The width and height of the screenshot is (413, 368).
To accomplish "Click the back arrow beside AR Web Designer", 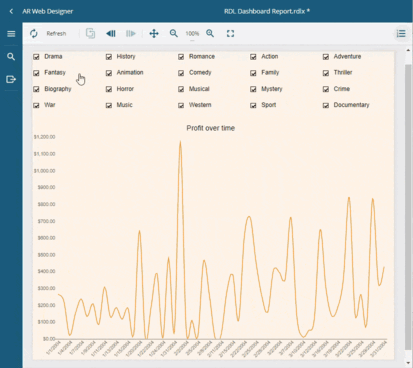I will point(11,11).
